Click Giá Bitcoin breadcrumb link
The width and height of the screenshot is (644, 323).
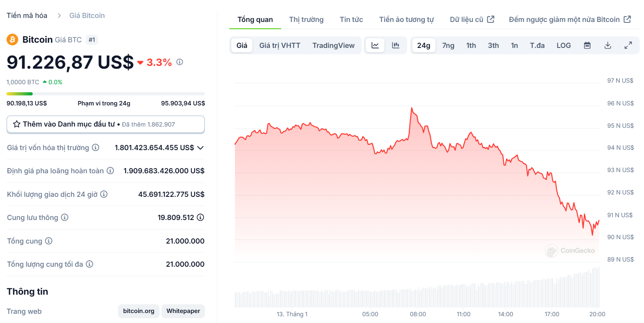(x=87, y=16)
